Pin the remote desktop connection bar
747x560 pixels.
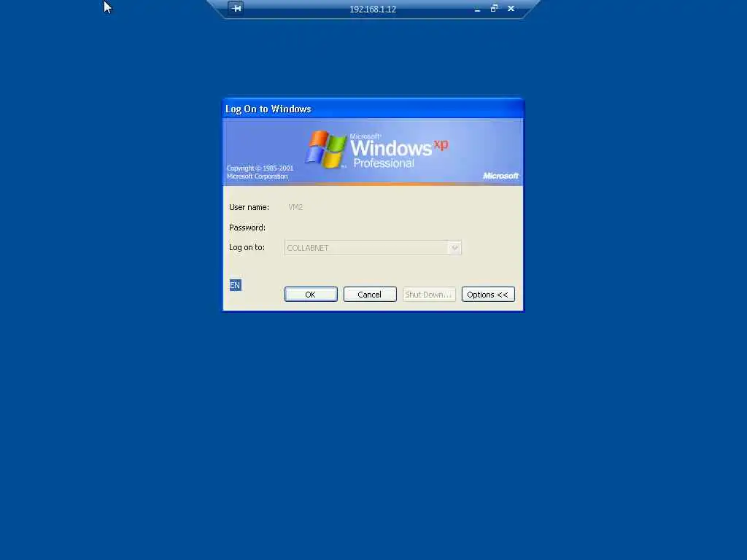[x=236, y=8]
